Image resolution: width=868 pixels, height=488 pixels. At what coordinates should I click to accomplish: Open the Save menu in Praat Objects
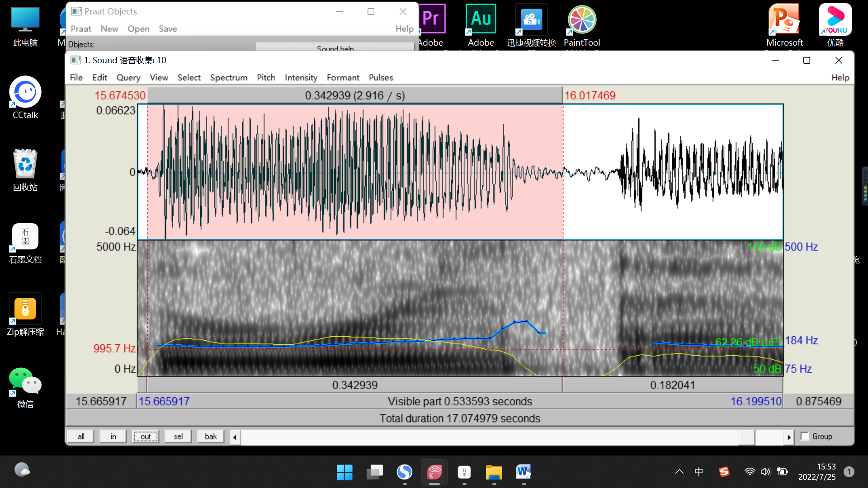168,28
